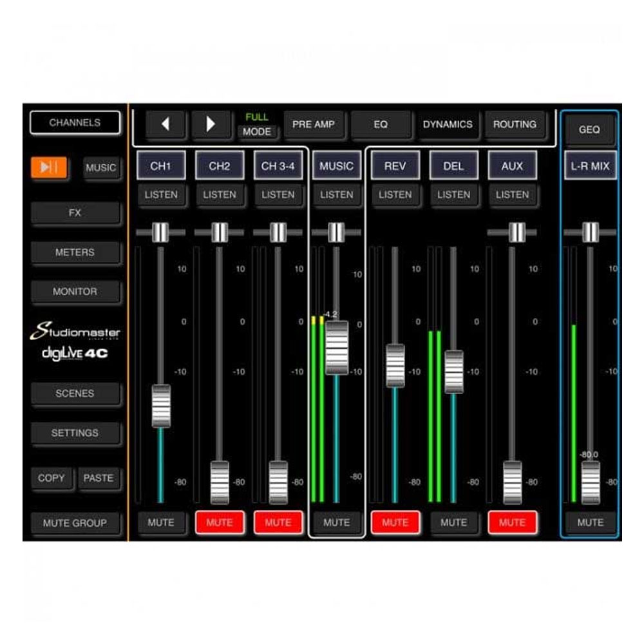Unmute the CH2 channel
The image size is (644, 644).
[219, 522]
